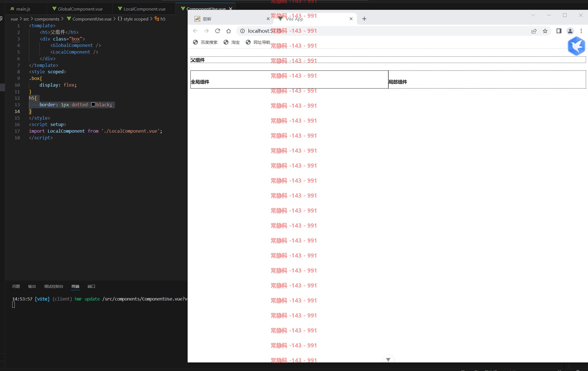
Task: Close the Vite App browser tab
Action: coord(351,19)
